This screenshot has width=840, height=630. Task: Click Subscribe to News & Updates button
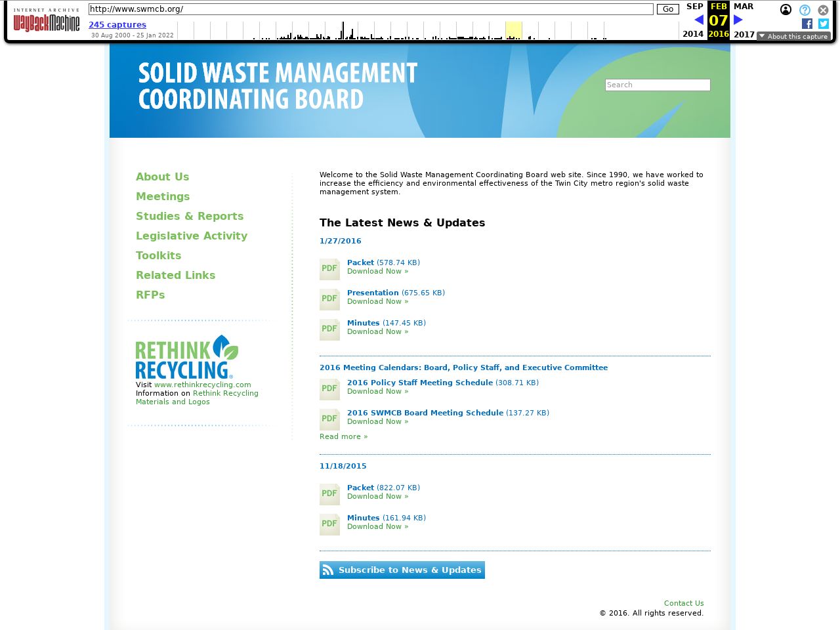click(402, 570)
